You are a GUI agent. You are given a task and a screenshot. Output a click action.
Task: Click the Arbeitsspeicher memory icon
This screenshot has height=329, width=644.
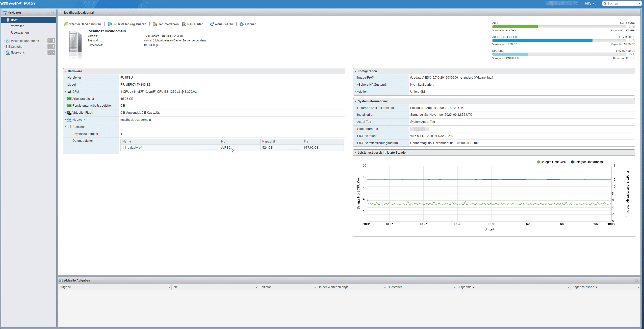69,99
